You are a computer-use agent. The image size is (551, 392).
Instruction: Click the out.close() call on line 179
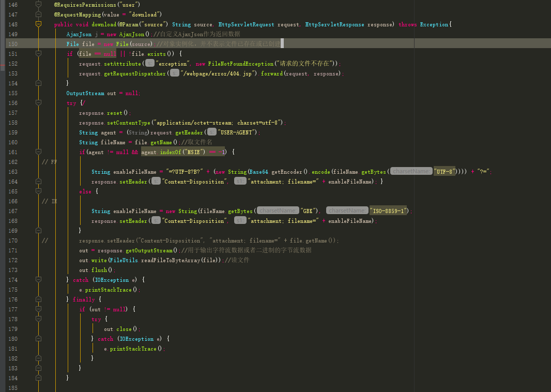[121, 329]
